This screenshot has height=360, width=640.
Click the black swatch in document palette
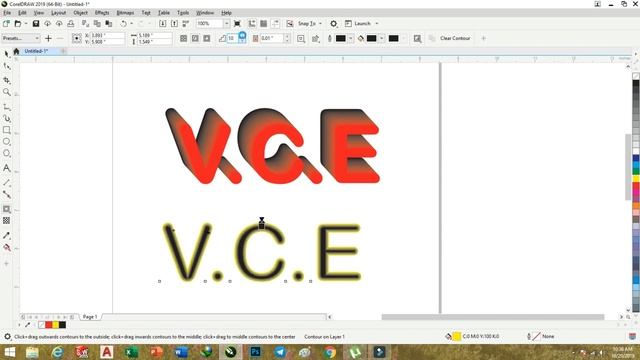coord(62,325)
